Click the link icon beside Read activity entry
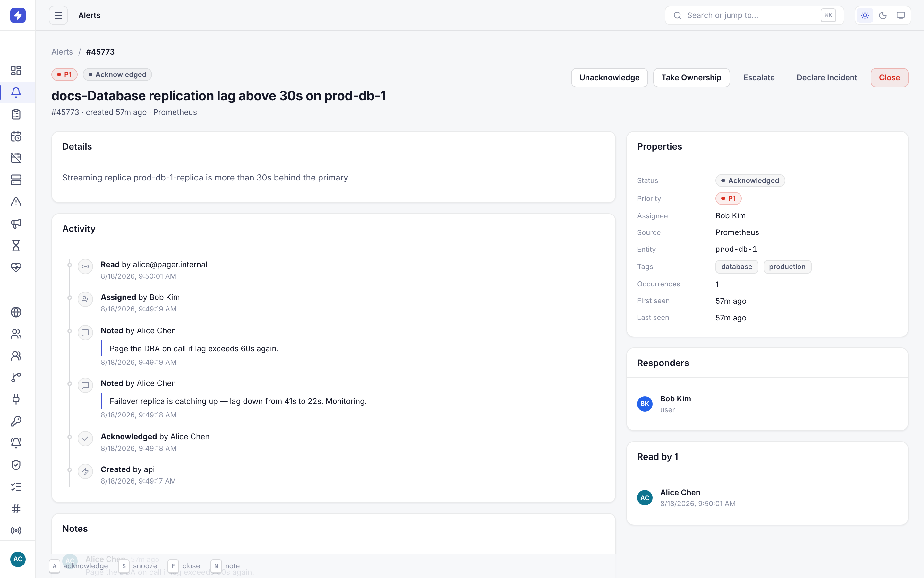Screen dimensions: 924x578 (x=85, y=267)
